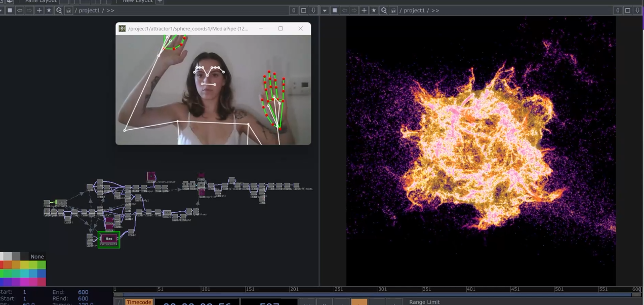This screenshot has height=305, width=644.
Task: Open the search icon in right pane bar
Action: click(384, 10)
